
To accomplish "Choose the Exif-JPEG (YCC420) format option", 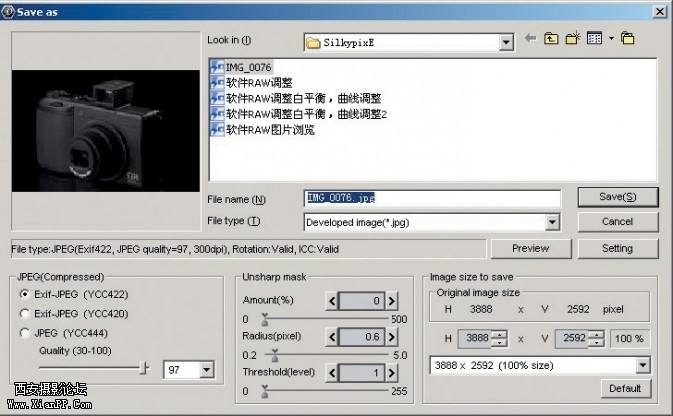I will (25, 314).
